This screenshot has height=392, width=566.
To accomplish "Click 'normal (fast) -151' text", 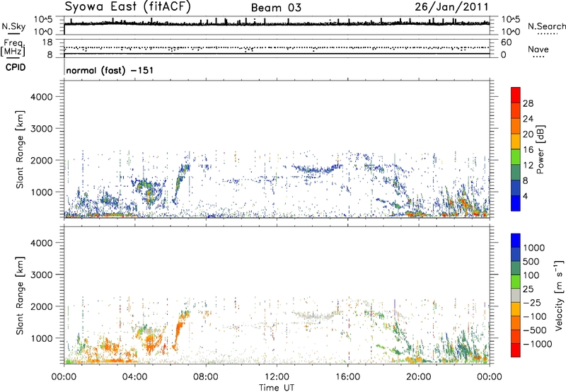I will pyautogui.click(x=110, y=70).
